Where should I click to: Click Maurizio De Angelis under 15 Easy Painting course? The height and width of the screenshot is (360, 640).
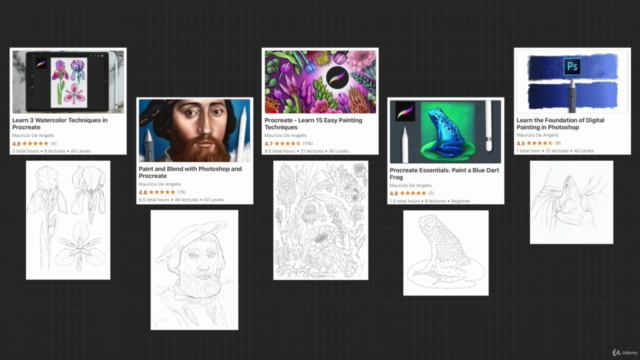(285, 136)
